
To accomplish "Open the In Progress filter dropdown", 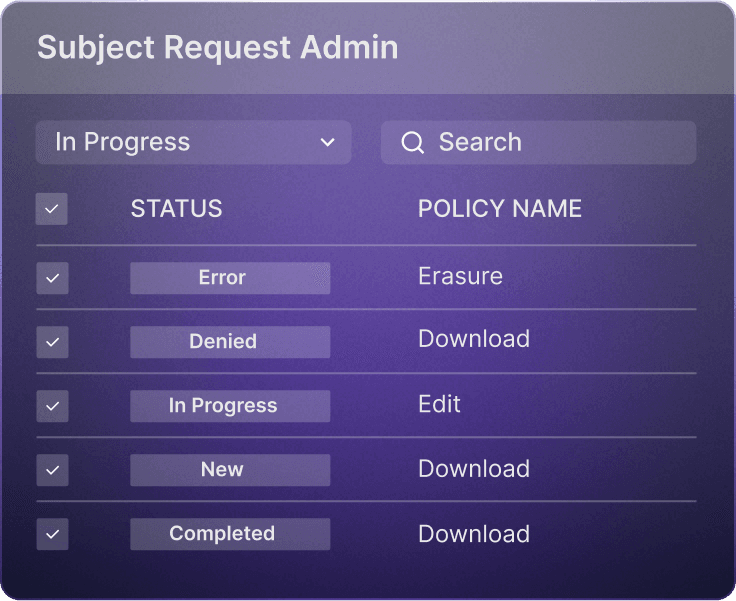I will (193, 142).
